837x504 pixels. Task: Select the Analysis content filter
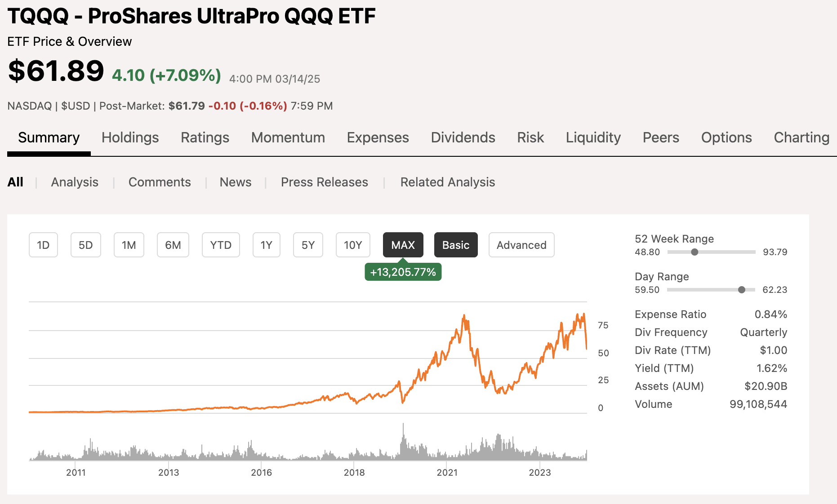[x=74, y=182]
